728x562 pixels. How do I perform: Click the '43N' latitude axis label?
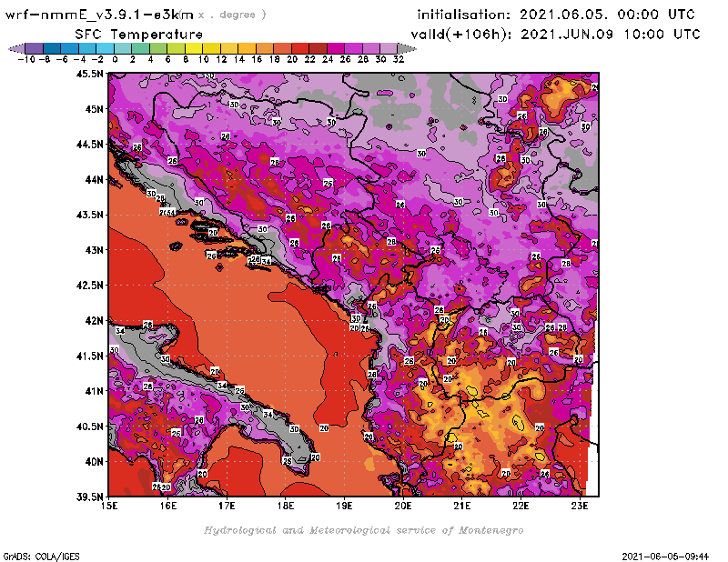pyautogui.click(x=94, y=250)
